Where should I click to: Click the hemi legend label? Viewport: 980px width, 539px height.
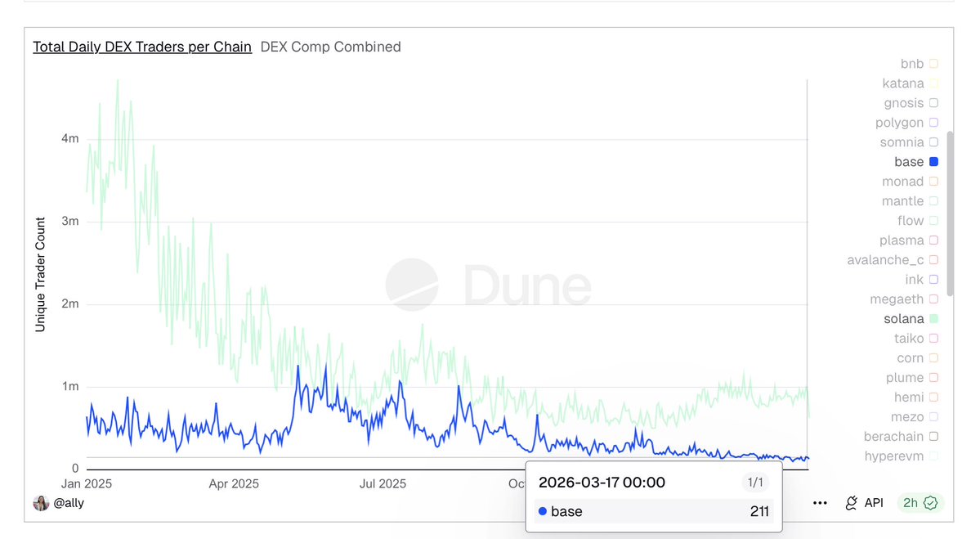(909, 397)
